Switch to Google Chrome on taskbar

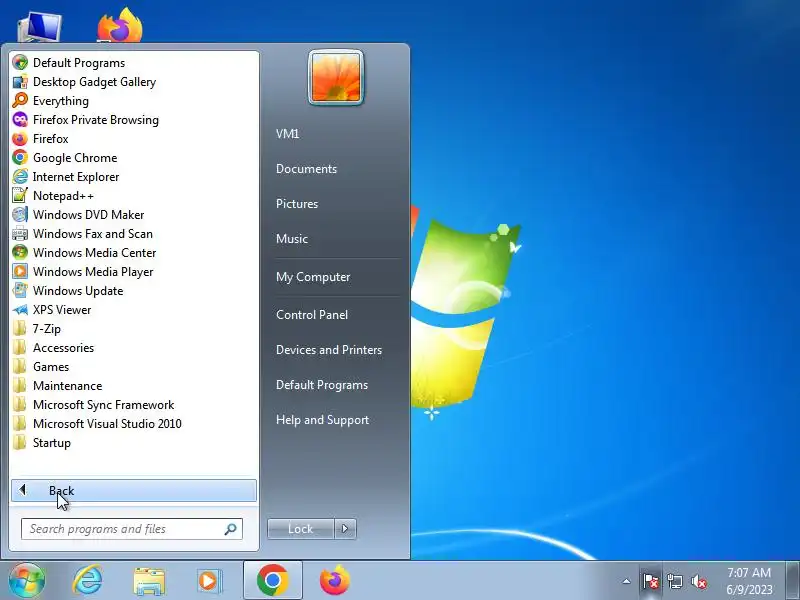272,581
